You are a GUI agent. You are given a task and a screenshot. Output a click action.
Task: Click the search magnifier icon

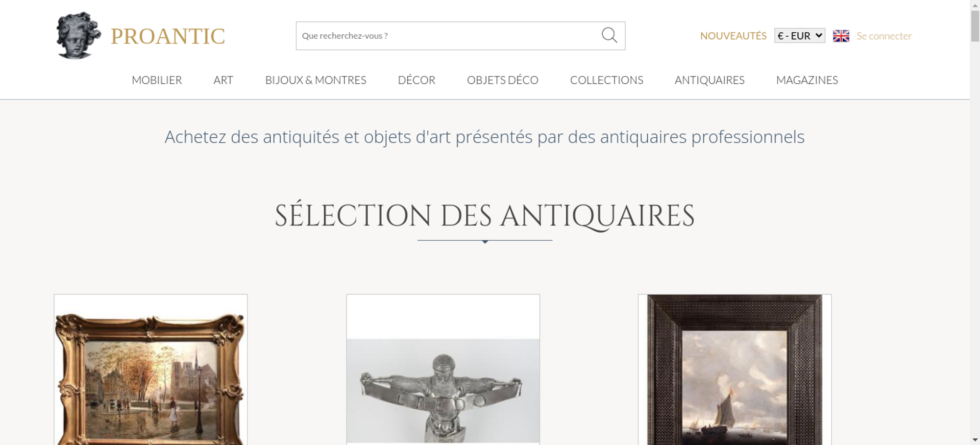coord(609,35)
